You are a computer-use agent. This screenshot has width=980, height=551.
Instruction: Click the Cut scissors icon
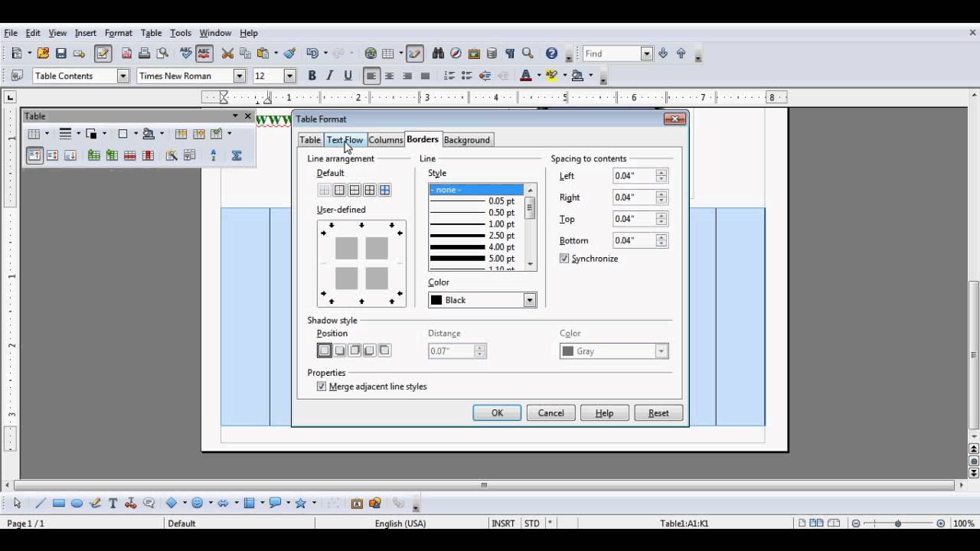pyautogui.click(x=227, y=54)
